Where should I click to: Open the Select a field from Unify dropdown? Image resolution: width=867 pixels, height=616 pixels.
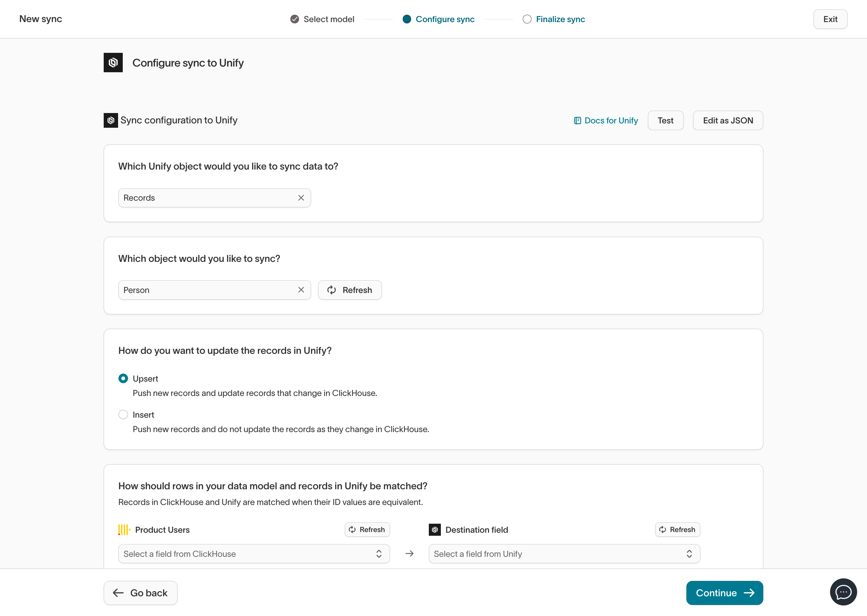(564, 553)
